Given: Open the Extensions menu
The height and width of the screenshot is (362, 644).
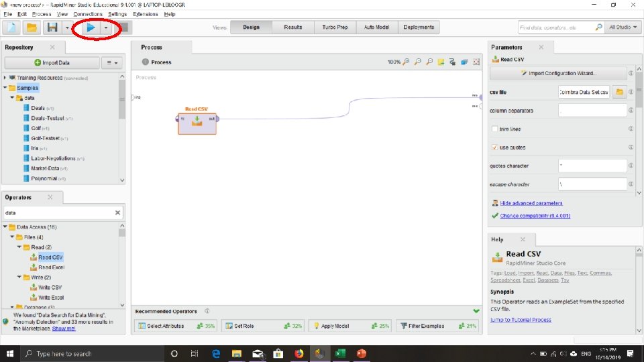Looking at the screenshot, I should pyautogui.click(x=146, y=14).
